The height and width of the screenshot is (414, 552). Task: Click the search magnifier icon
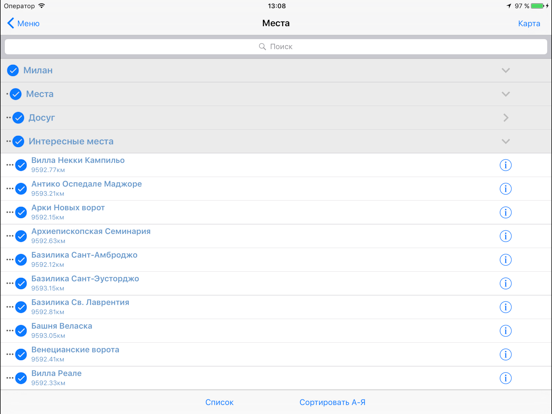[x=262, y=46]
